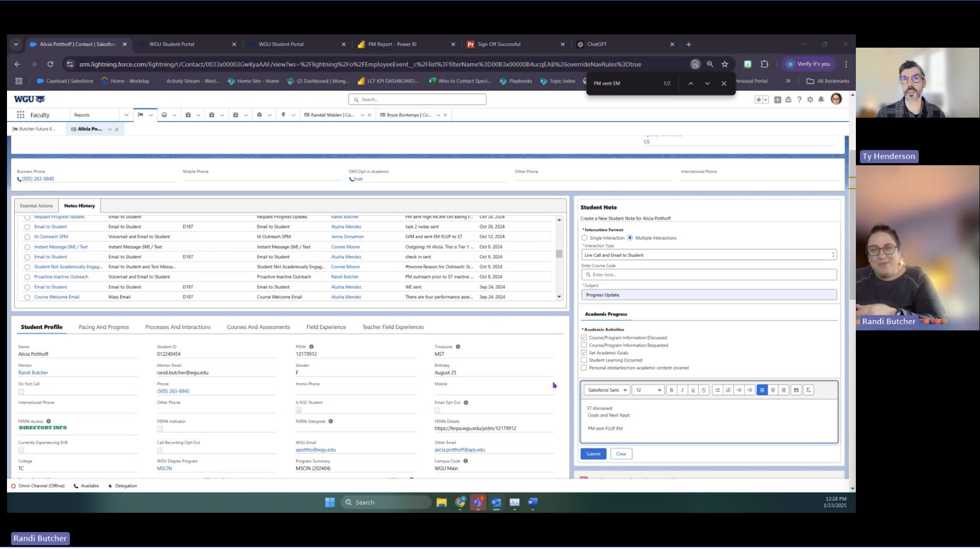Open Pacing And Progress tab
Image resolution: width=980 pixels, height=549 pixels.
pos(104,327)
